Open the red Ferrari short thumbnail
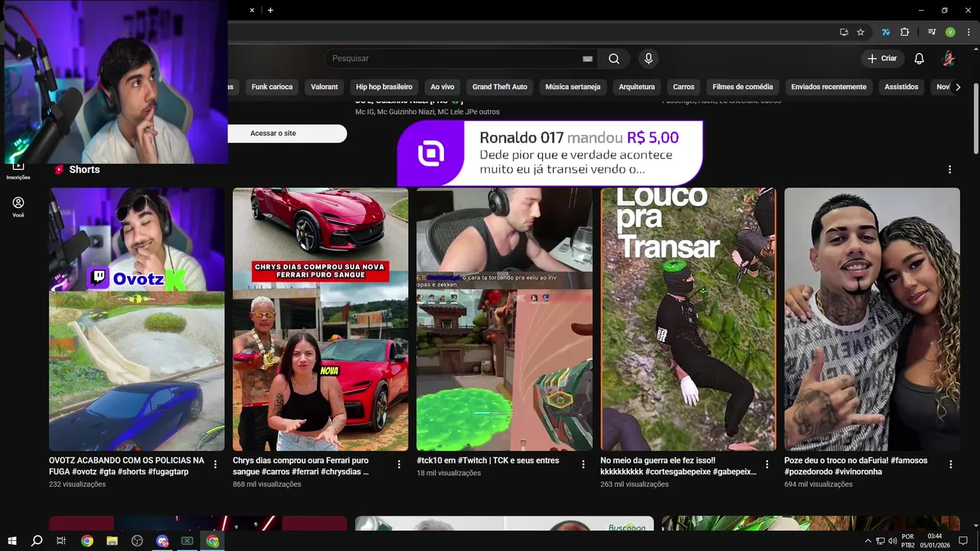This screenshot has width=980, height=551. (x=321, y=319)
